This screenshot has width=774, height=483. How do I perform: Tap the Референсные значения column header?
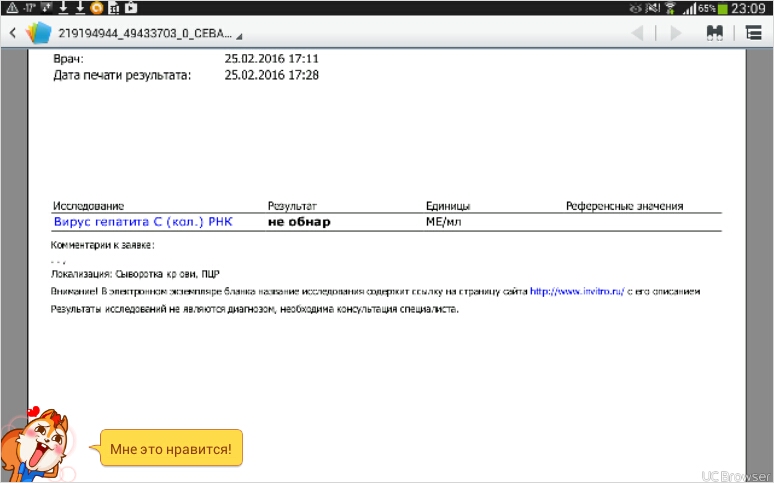[x=624, y=206]
